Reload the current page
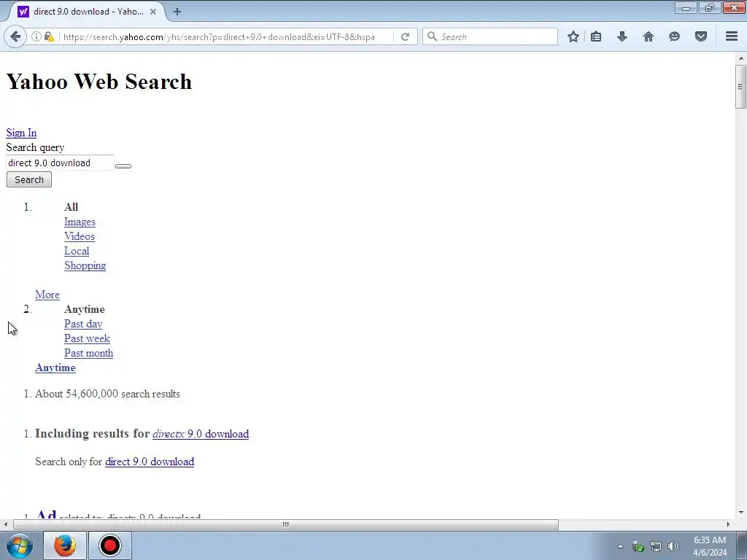 (x=405, y=36)
